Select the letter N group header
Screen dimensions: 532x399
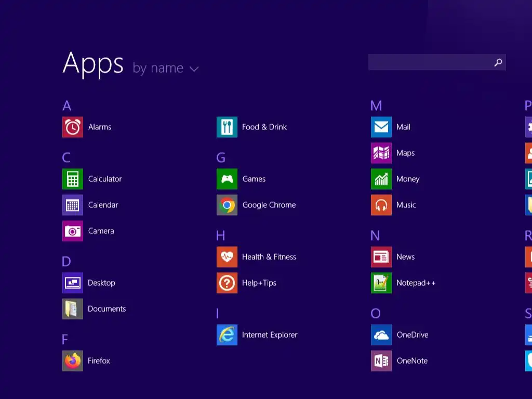(x=375, y=235)
